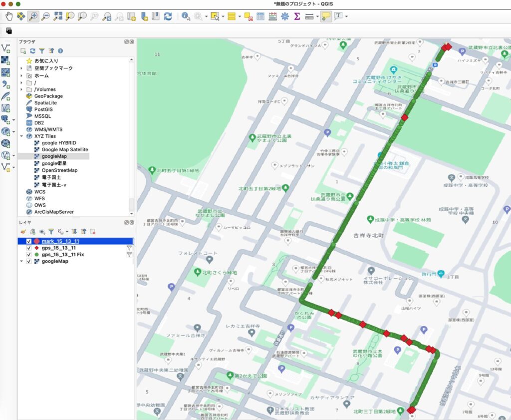Open the Attribute Table icon

[260, 16]
